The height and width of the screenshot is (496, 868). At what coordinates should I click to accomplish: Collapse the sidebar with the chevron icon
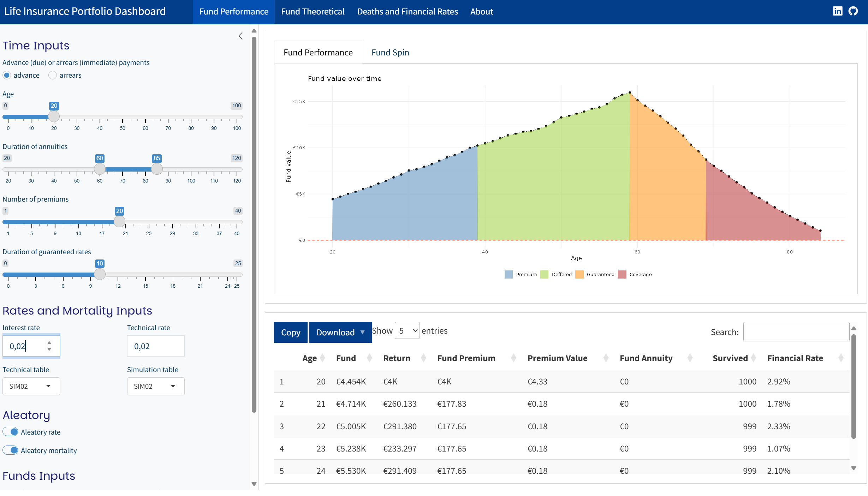pos(240,36)
